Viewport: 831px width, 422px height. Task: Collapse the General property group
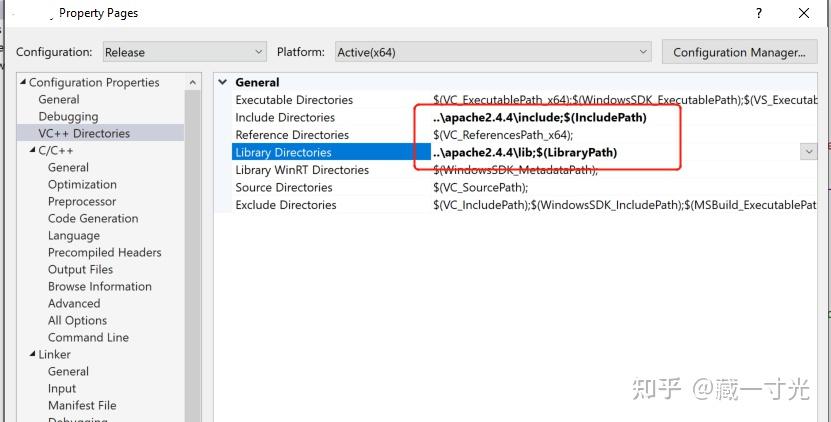click(x=223, y=83)
